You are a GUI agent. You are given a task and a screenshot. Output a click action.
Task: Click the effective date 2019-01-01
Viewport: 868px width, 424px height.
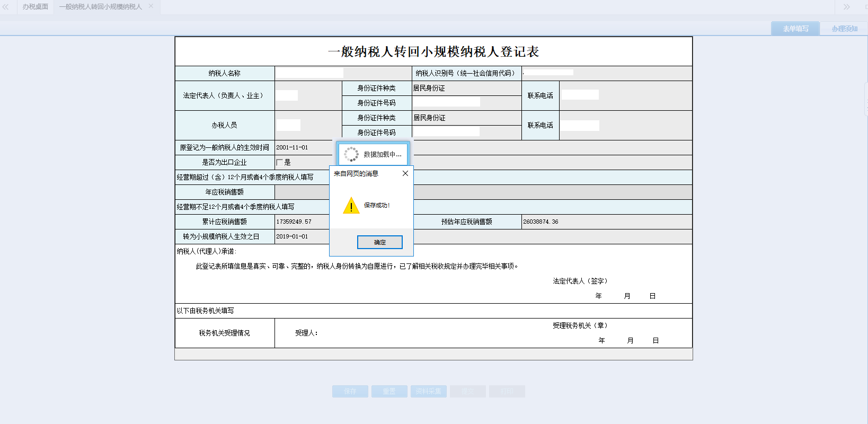coord(292,236)
